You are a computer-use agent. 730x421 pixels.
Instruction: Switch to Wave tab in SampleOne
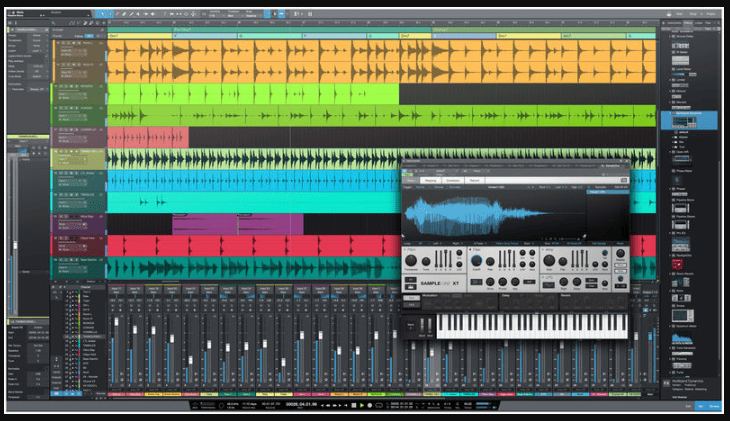tap(411, 180)
